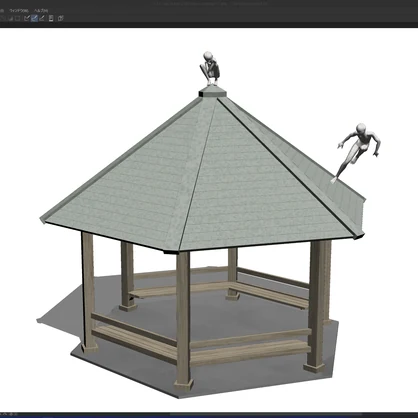Screen dimensions: 418x418
Task: Click the smartphone connection icon in command bar
Action: click(51, 18)
